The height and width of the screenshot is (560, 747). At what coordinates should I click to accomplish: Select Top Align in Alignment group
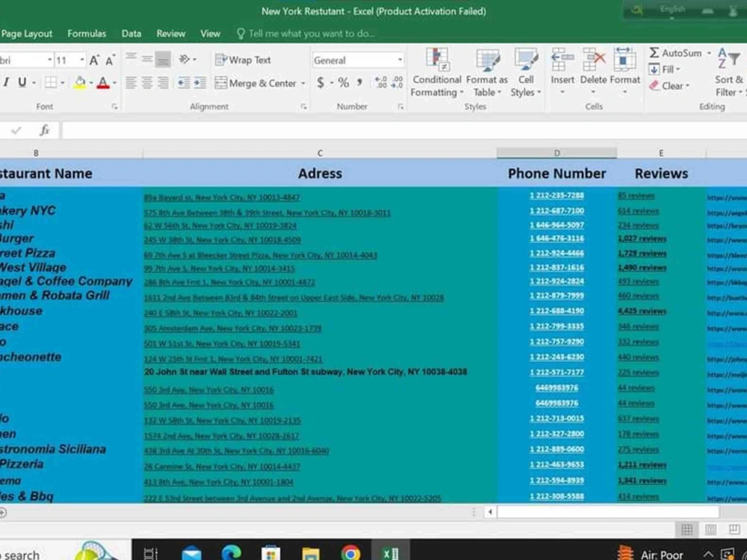[131, 58]
